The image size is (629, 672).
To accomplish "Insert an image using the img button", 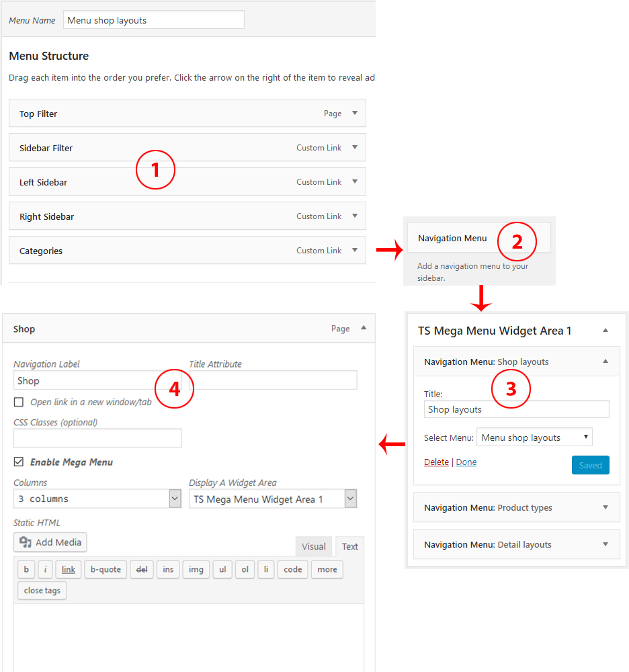I will (196, 569).
